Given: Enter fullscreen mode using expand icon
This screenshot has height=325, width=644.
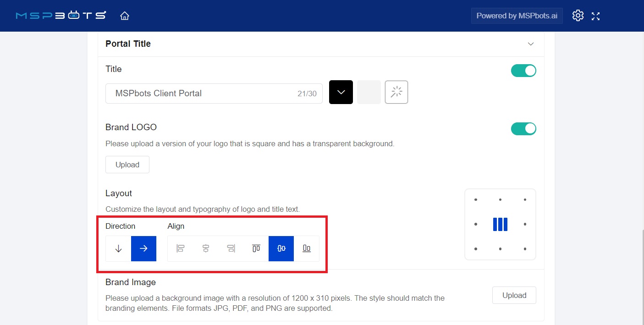Looking at the screenshot, I should click(x=595, y=16).
